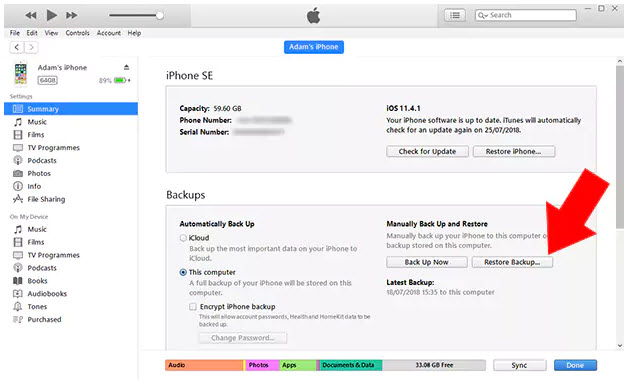
Task: Click the Sync button
Action: click(520, 365)
